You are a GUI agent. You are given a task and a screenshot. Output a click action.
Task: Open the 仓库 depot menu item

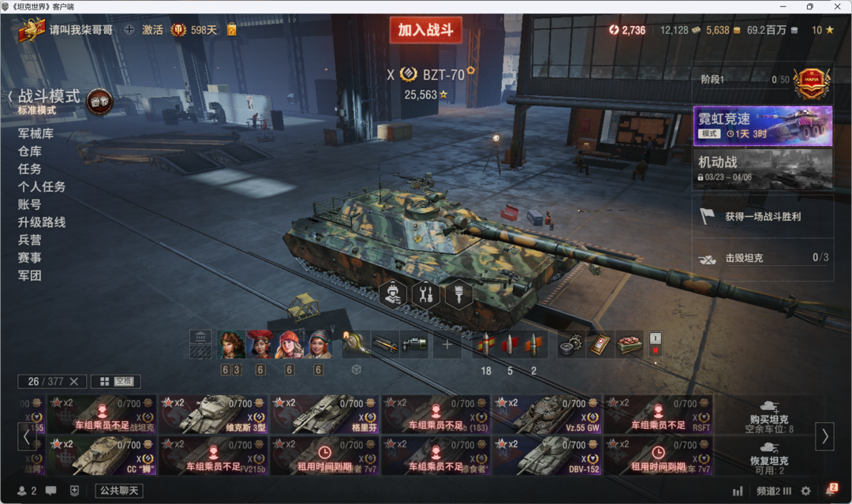pos(30,151)
